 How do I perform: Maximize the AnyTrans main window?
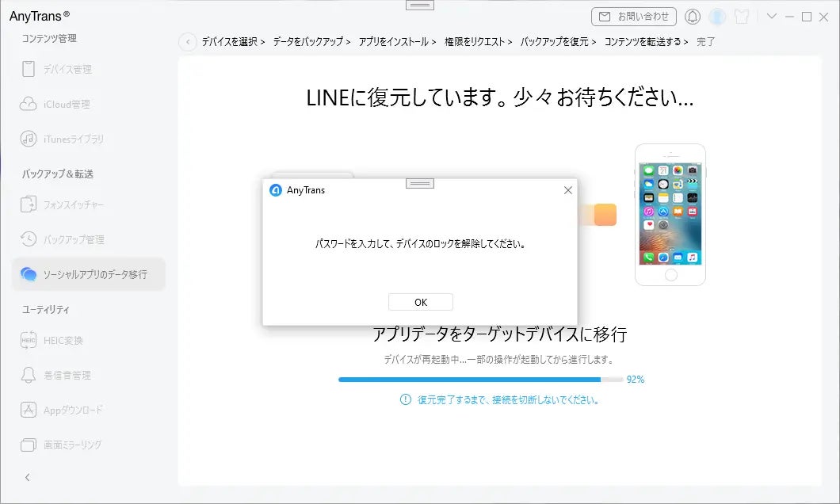pos(806,17)
